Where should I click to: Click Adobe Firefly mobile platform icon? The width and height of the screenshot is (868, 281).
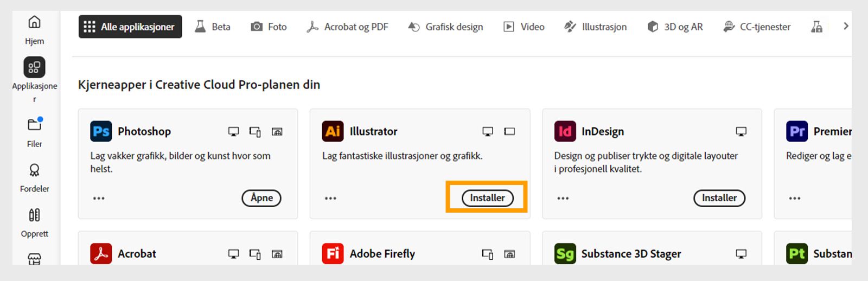pos(487,253)
